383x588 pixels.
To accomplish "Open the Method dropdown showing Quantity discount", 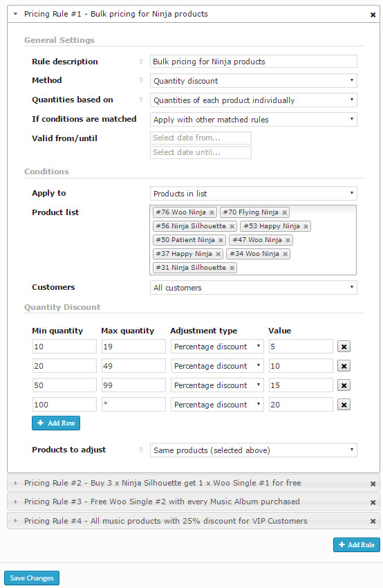I will pyautogui.click(x=253, y=81).
